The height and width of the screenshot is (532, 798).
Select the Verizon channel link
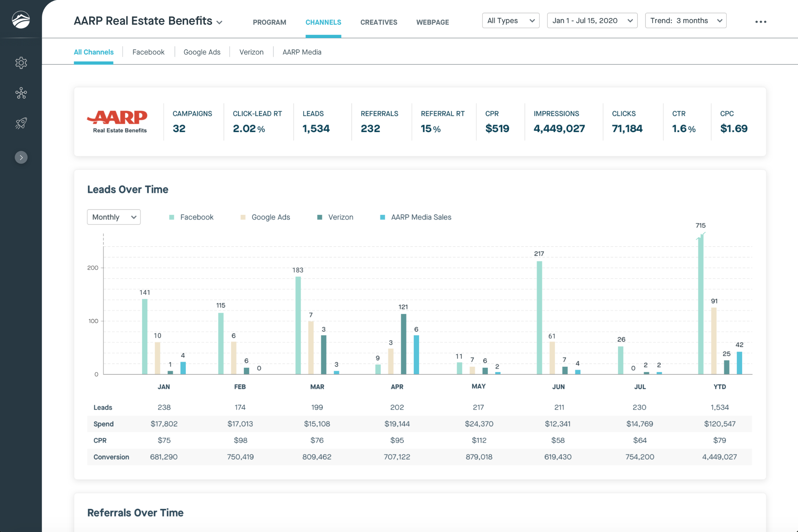tap(251, 52)
